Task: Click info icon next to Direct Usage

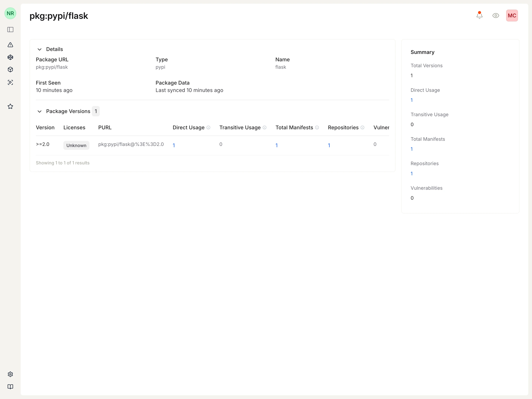Action: (x=209, y=127)
